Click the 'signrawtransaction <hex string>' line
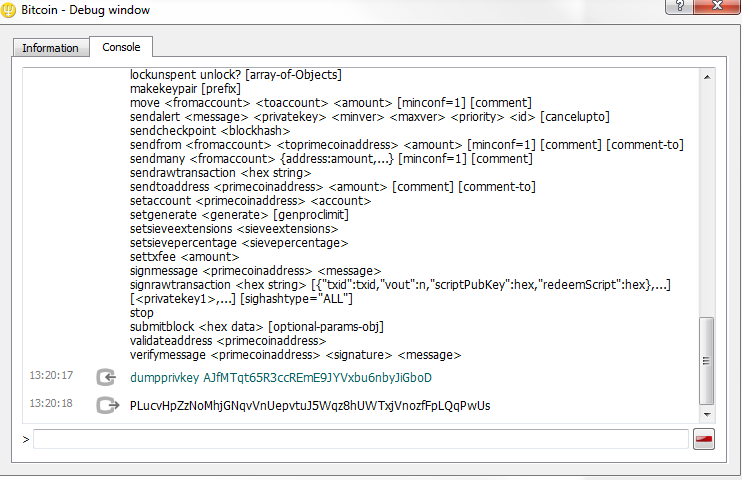This screenshot has height=480, width=742. coord(400,285)
